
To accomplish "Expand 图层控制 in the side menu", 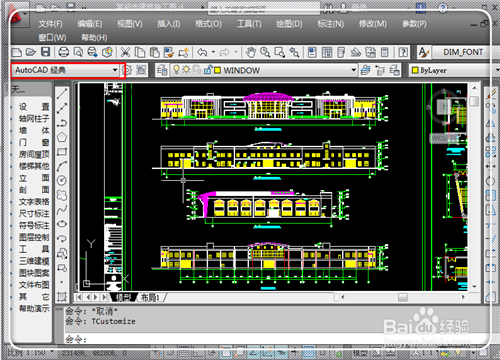I will (x=34, y=237).
